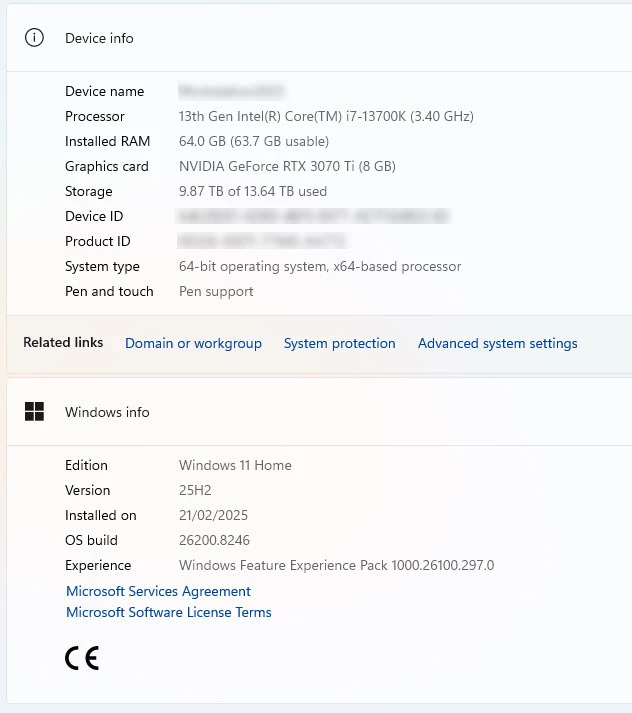Click the Device info circle icon
Image resolution: width=632 pixels, height=713 pixels.
click(x=34, y=38)
